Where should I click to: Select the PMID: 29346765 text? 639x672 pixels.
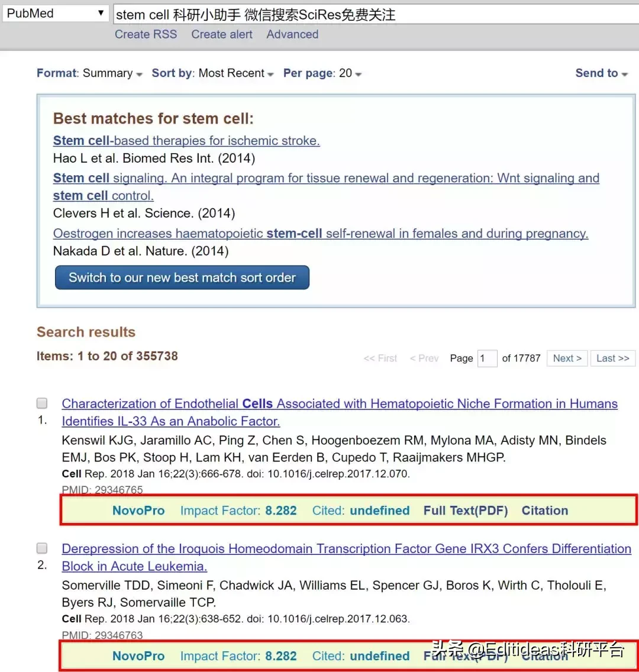coord(102,490)
